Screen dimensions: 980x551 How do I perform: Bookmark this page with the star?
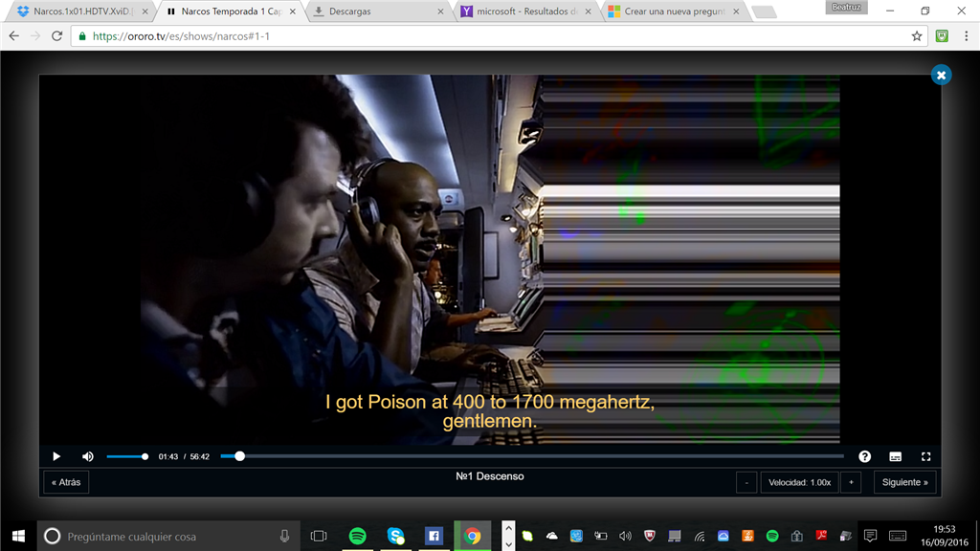coord(916,36)
